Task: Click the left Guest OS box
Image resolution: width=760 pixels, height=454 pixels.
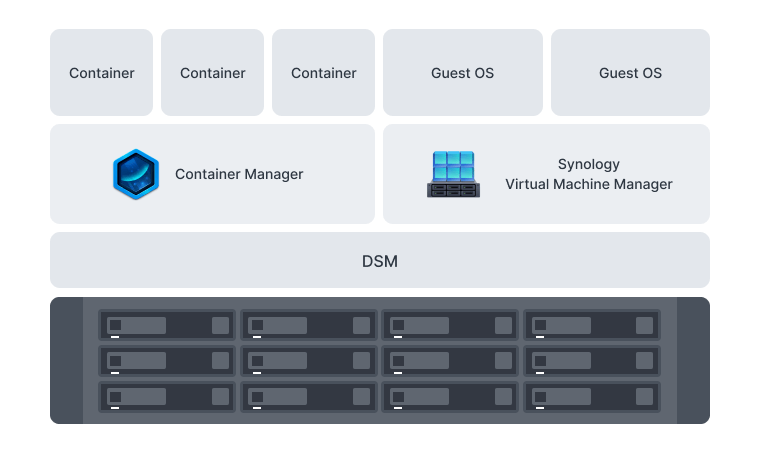Action: click(x=462, y=73)
